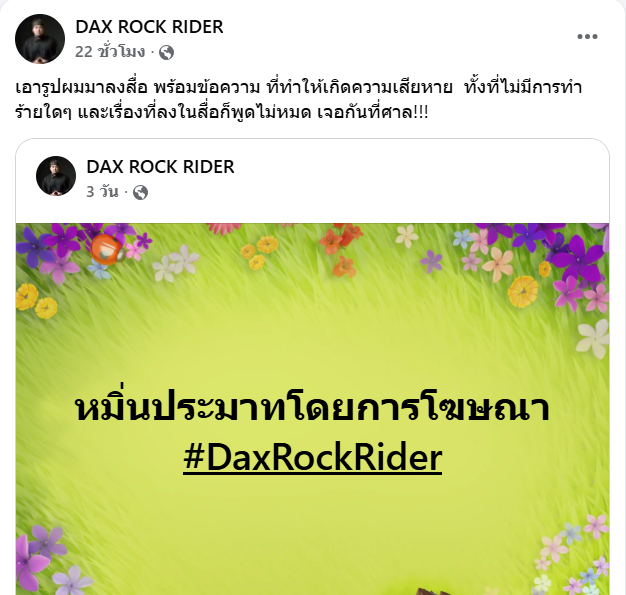The width and height of the screenshot is (626, 595).
Task: Open the shared post's author profile picture
Action: tap(56, 176)
